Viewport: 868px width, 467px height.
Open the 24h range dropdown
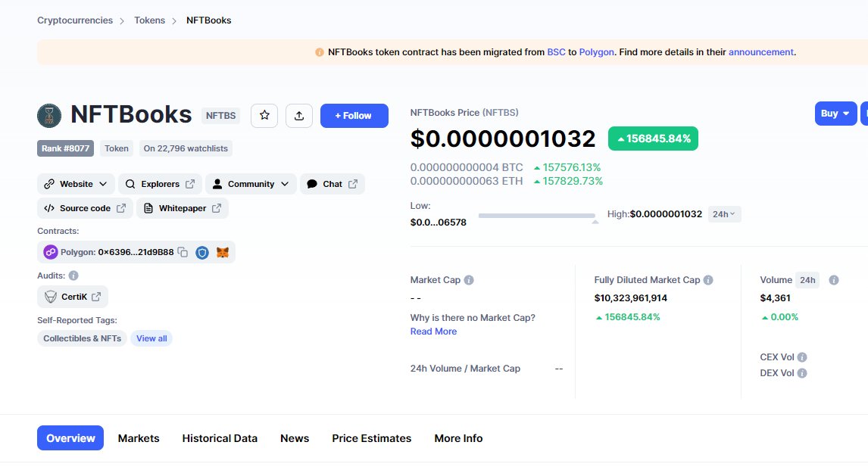[x=724, y=214]
